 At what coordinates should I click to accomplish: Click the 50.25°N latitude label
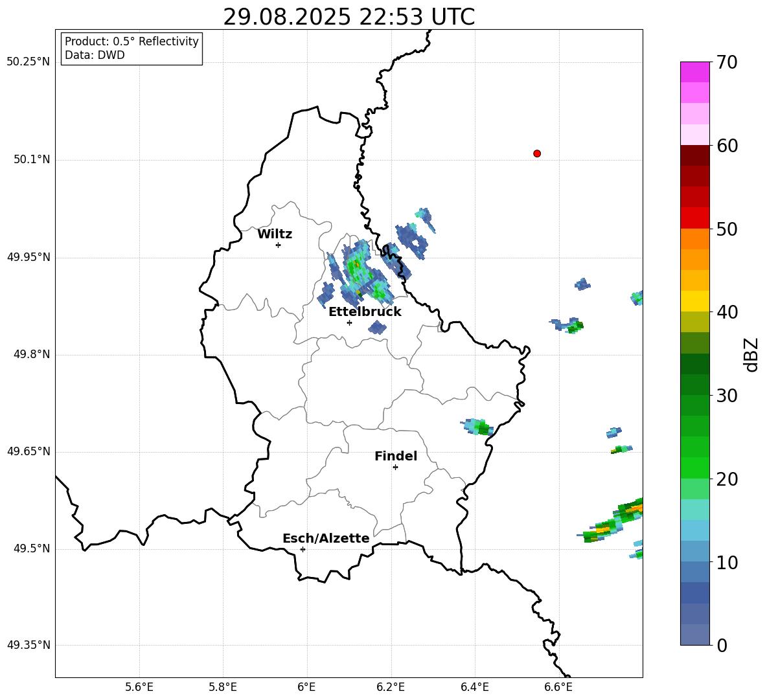29,62
